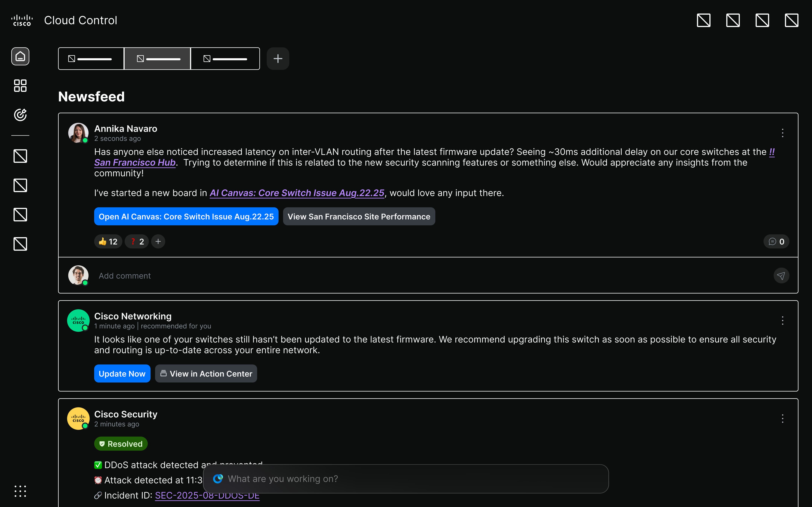Click the send icon next to Add comment
Screen dimensions: 812x507
click(781, 275)
